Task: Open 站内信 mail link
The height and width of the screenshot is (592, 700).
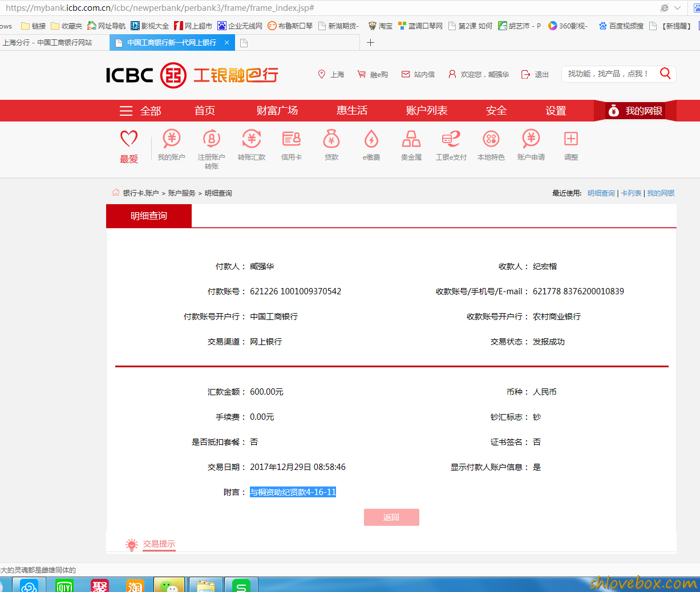Action: 418,74
